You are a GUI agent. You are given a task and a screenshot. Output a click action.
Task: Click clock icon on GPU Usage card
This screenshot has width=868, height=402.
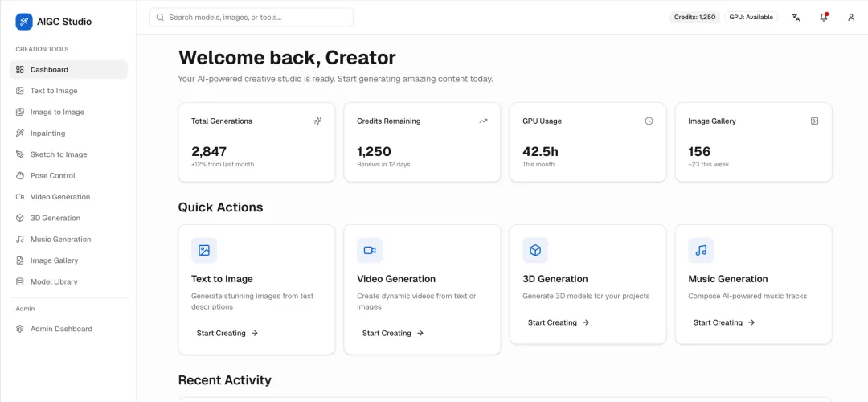tap(649, 121)
